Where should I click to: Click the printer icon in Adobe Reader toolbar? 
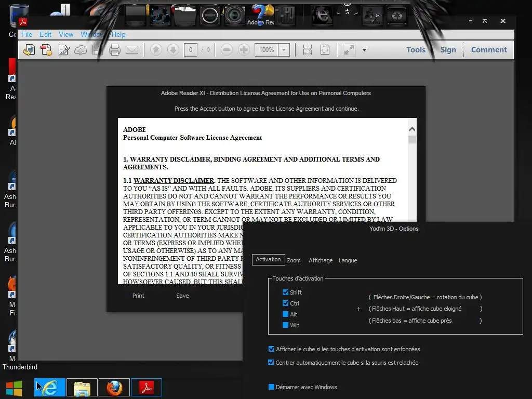[115, 50]
